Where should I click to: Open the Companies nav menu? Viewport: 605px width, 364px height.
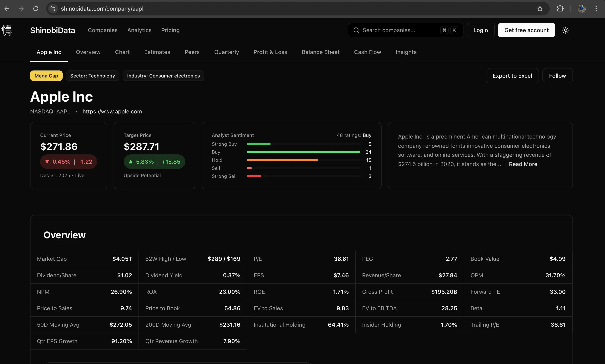pos(103,30)
